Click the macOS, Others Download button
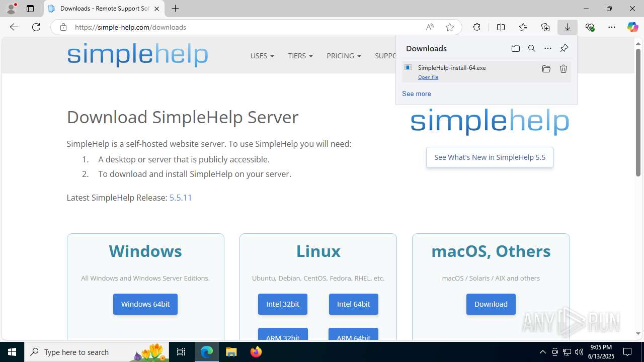644x362 pixels. coord(491,304)
